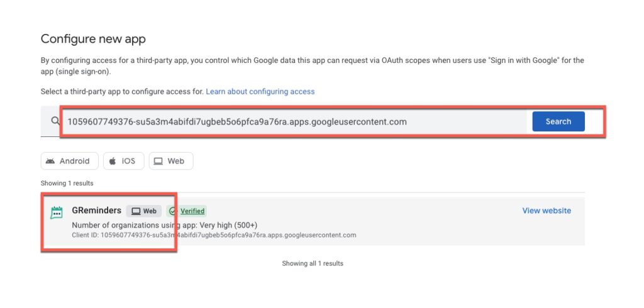The height and width of the screenshot is (308, 644).
Task: Open the Verified status link
Action: pos(192,211)
